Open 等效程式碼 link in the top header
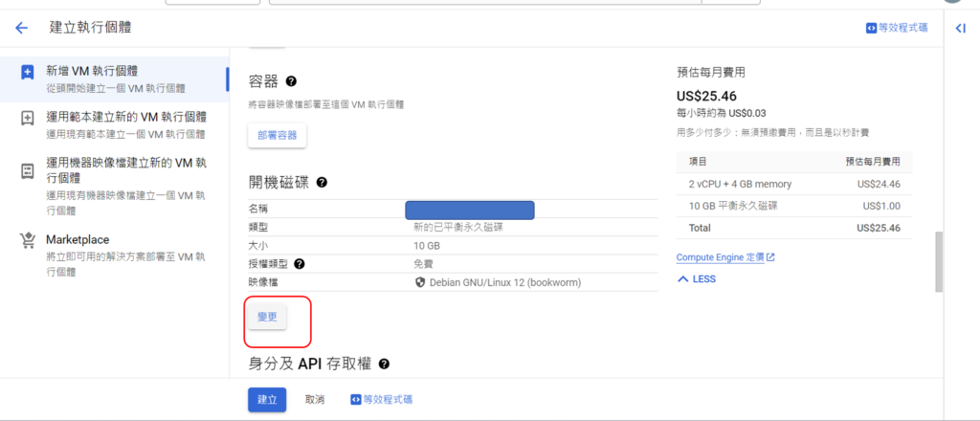980x421 pixels. 896,29
